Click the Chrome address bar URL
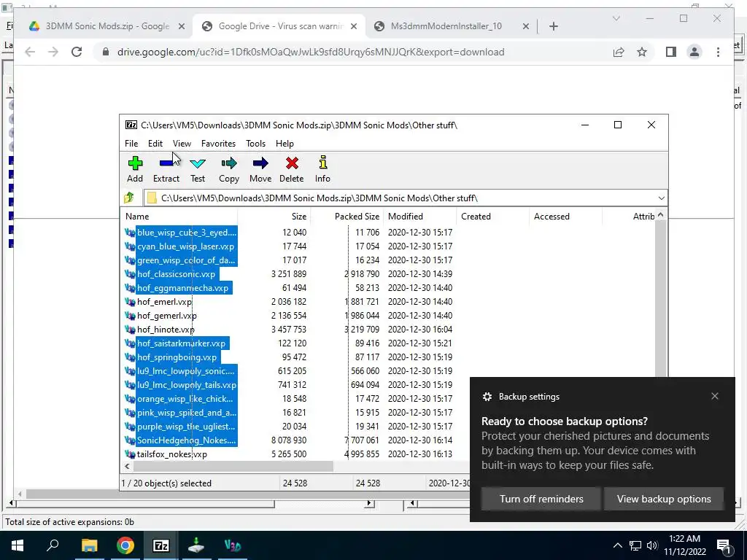 [311, 52]
